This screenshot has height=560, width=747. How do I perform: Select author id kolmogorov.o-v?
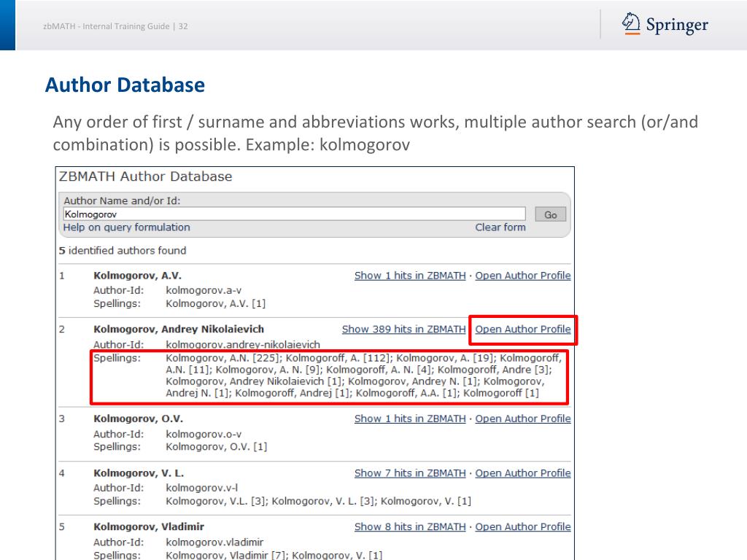tap(204, 434)
